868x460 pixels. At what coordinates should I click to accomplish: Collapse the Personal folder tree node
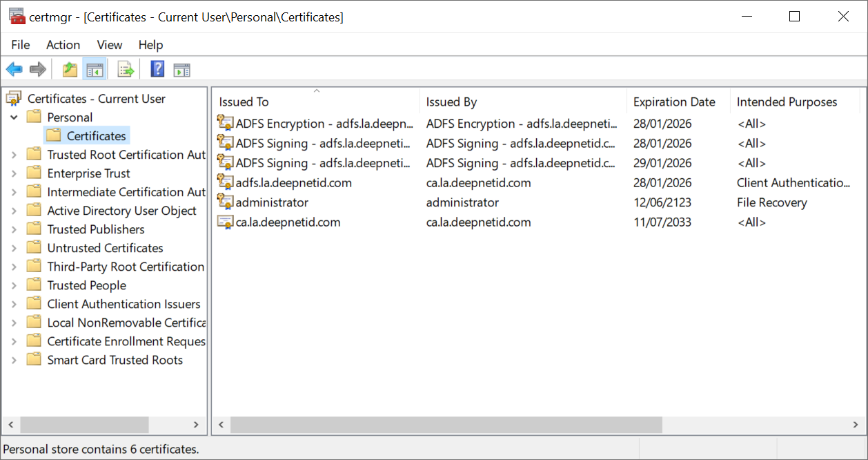pyautogui.click(x=14, y=117)
